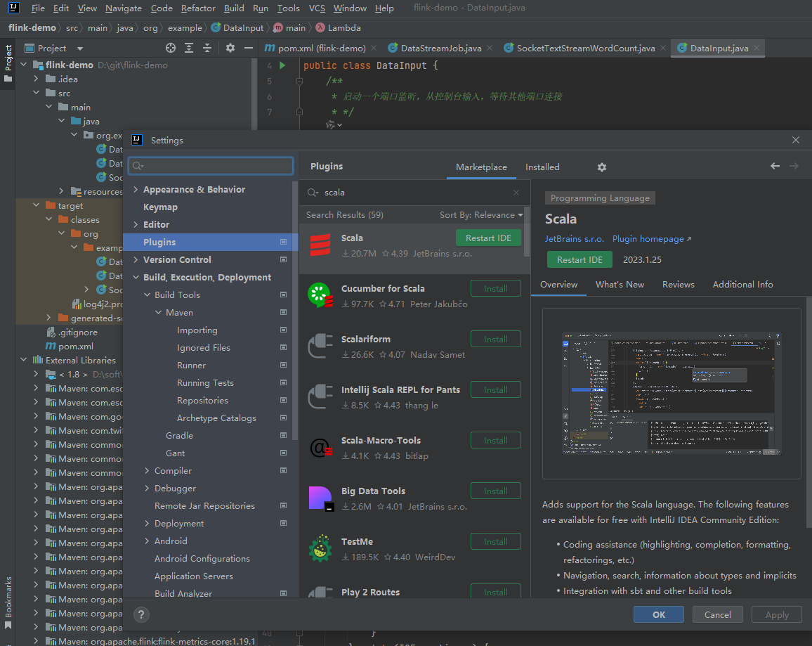This screenshot has width=812, height=646.
Task: Expand Version Control settings
Action: pyautogui.click(x=136, y=260)
